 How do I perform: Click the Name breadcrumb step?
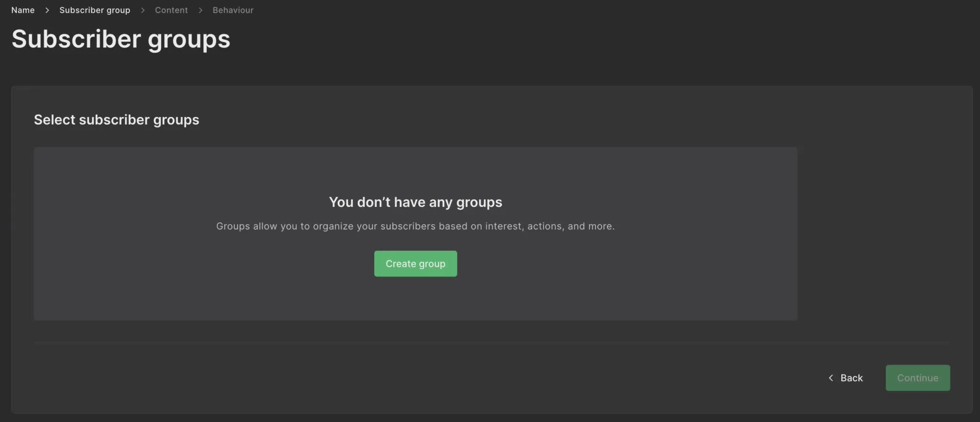pos(23,10)
